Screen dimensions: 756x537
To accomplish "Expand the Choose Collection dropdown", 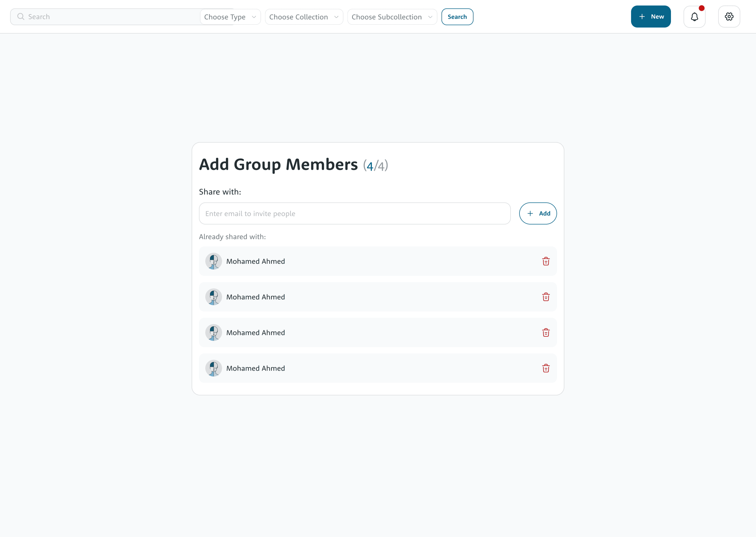I will [303, 17].
